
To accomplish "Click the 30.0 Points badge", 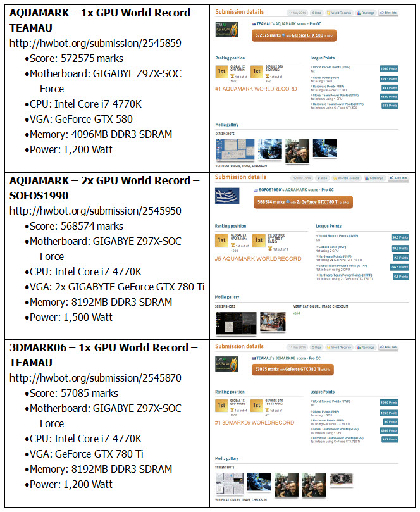I will tap(400, 237).
